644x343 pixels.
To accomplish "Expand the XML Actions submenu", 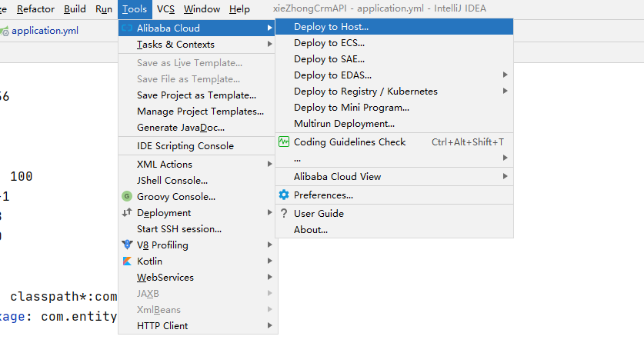I will (270, 164).
